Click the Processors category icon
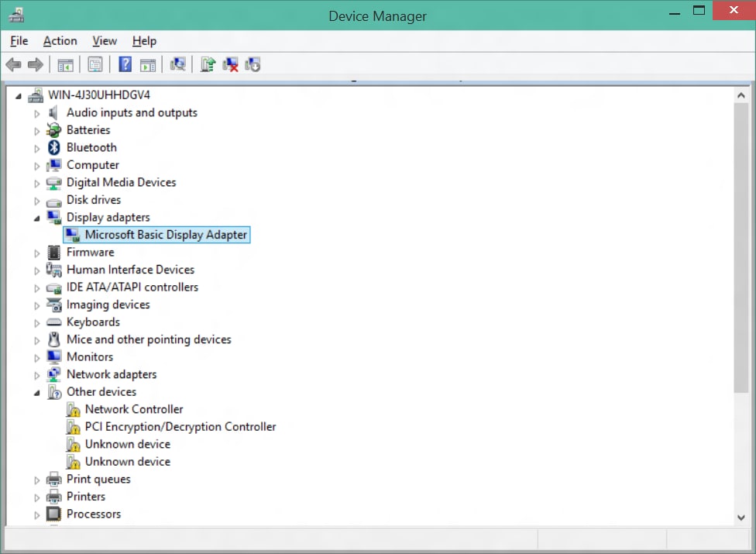This screenshot has width=756, height=554. pyautogui.click(x=54, y=514)
